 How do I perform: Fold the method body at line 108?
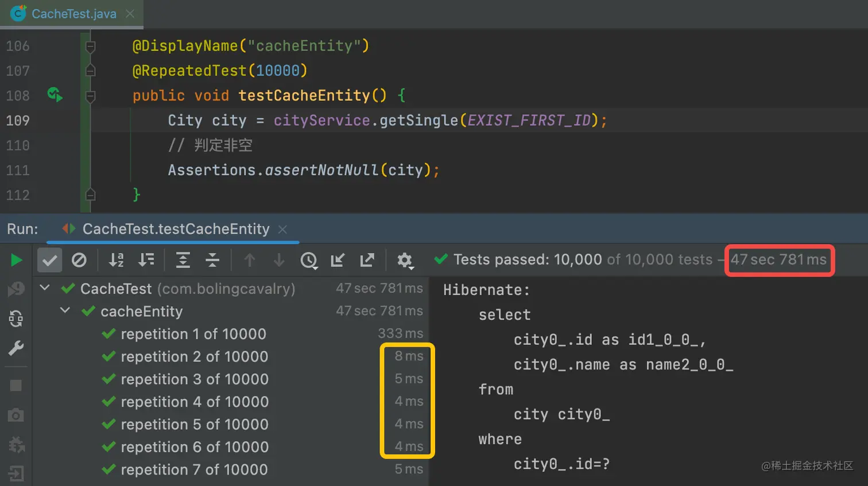tap(90, 95)
